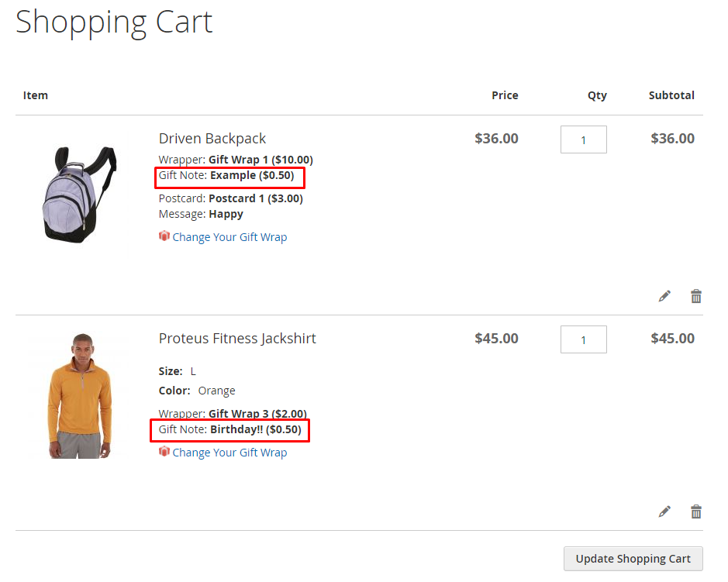
Task: Open Change Your Gift Wrap for Driven Backpack
Action: point(229,237)
